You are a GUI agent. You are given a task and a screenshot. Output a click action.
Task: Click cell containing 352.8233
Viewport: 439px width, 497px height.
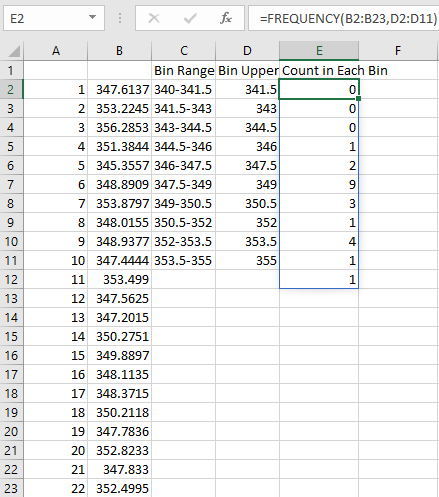pos(120,450)
